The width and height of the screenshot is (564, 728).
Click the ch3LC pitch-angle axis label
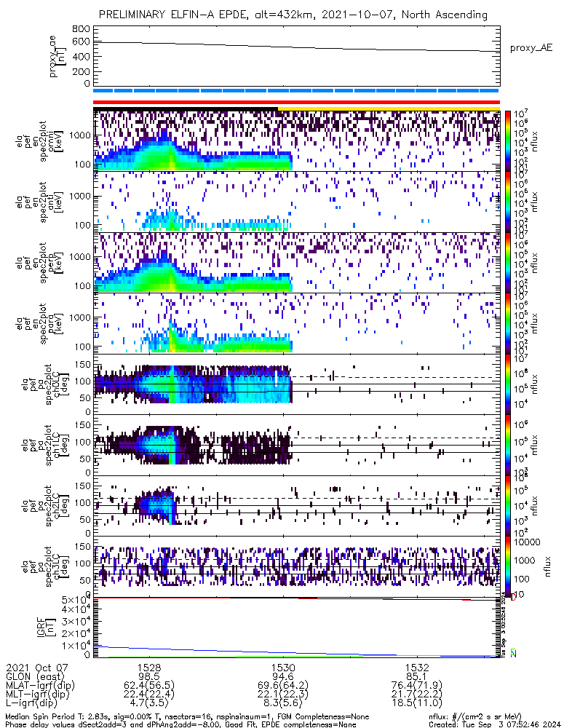(57, 567)
